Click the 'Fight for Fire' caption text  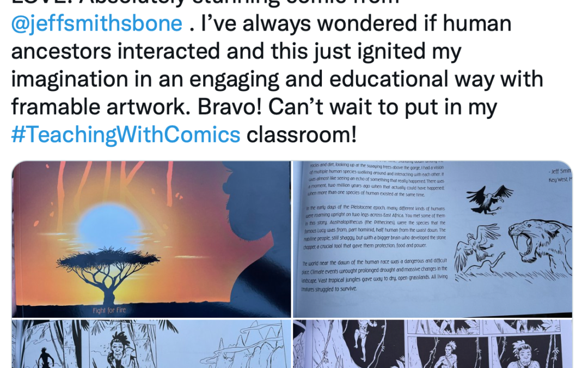tap(109, 310)
